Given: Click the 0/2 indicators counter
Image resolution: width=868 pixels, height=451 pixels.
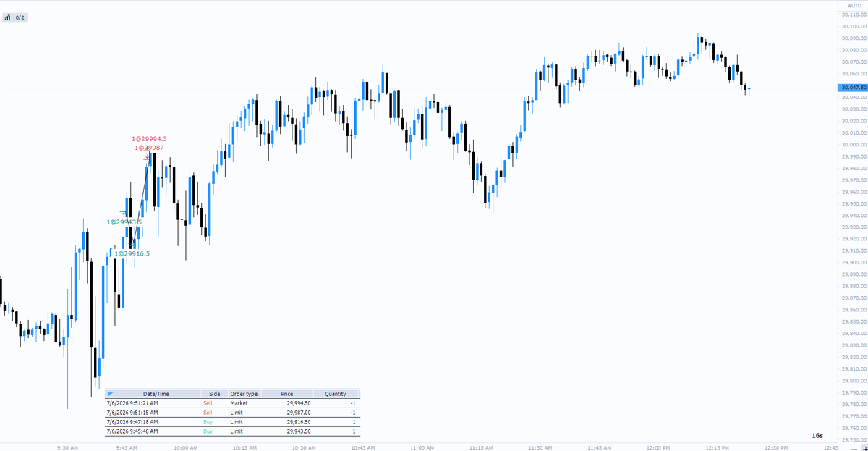Looking at the screenshot, I should click(20, 17).
